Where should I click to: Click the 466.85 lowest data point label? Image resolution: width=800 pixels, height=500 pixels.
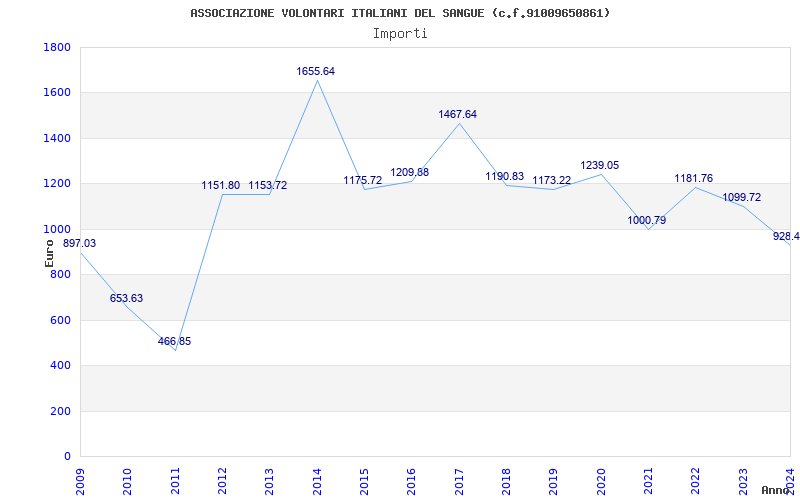pos(174,342)
